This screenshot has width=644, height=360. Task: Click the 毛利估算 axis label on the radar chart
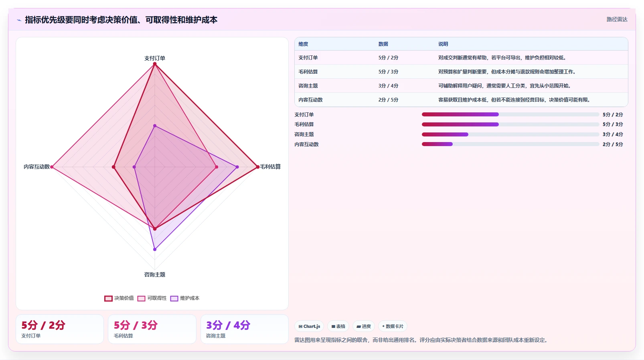[x=270, y=167]
